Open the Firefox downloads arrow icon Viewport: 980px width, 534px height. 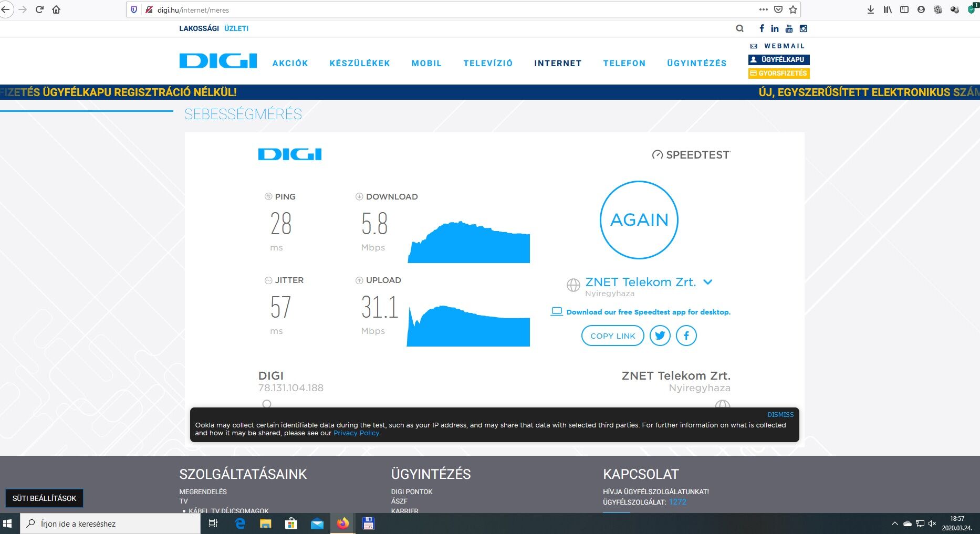[871, 9]
